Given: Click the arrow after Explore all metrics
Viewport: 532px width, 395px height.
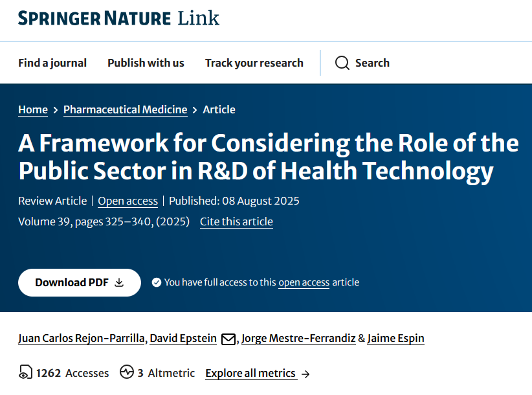Looking at the screenshot, I should pyautogui.click(x=305, y=374).
